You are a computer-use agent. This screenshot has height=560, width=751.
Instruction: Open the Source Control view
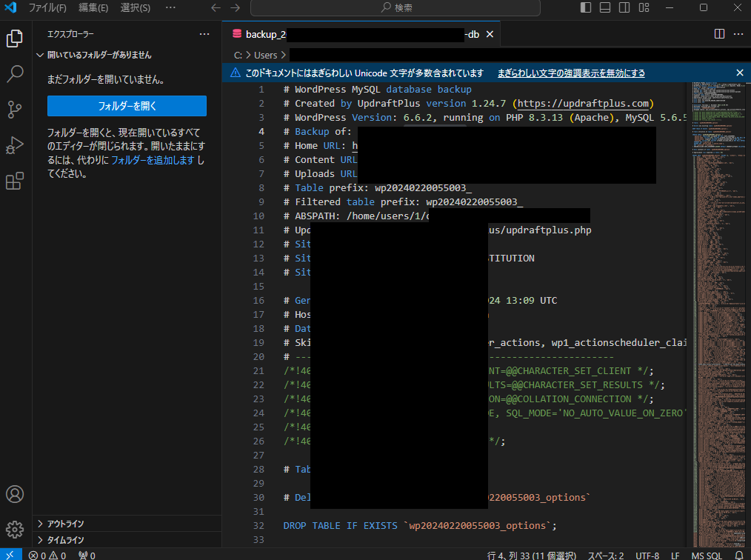coord(15,110)
